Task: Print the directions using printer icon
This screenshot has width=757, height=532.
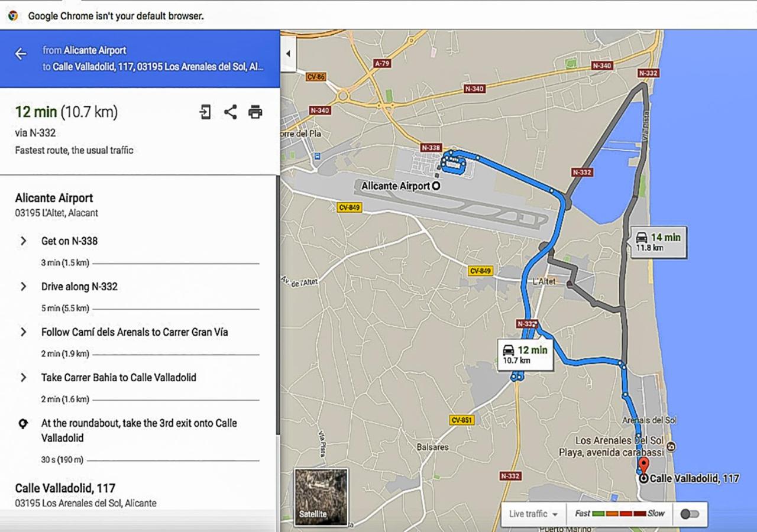Action: click(255, 112)
